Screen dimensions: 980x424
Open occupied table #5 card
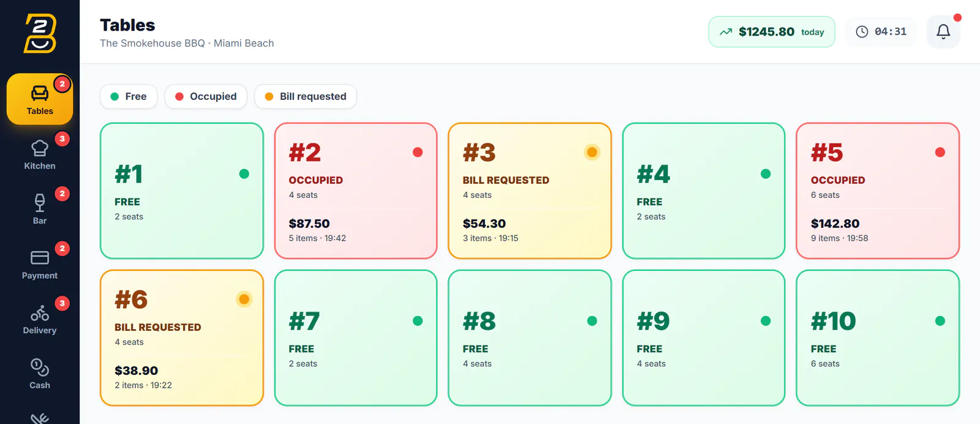coord(878,191)
